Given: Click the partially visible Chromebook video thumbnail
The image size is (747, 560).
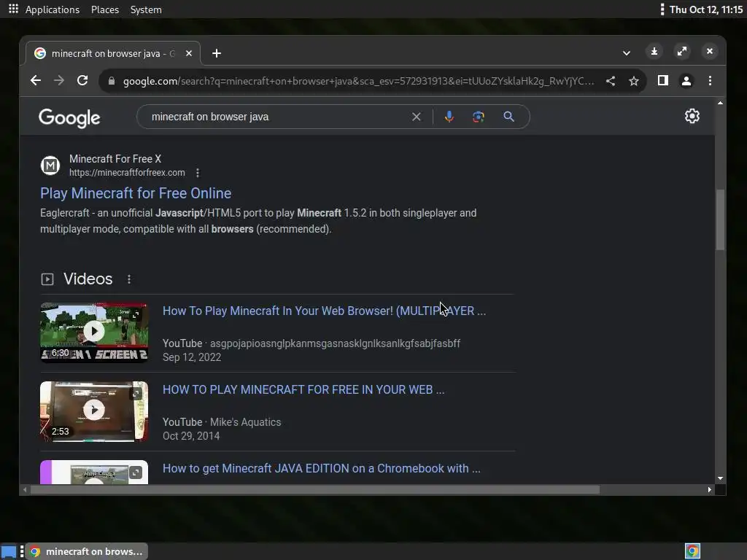Looking at the screenshot, I should [x=94, y=472].
